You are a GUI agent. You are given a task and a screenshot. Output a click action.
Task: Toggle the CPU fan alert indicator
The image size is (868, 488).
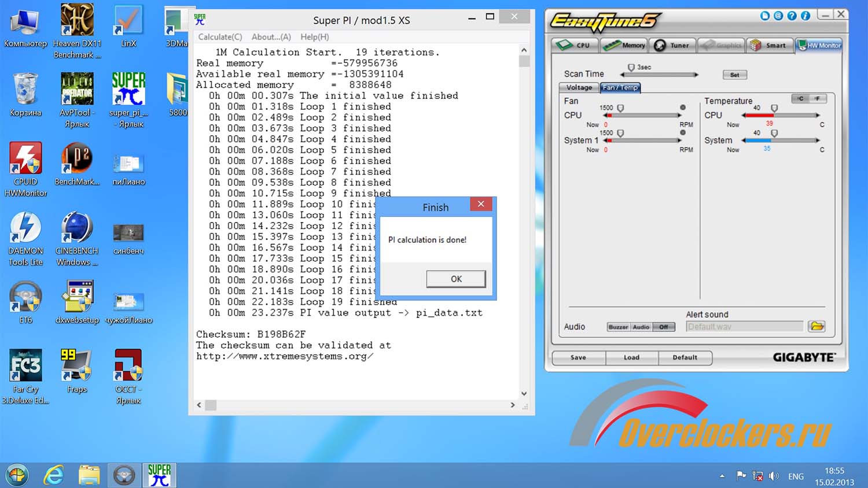point(683,108)
